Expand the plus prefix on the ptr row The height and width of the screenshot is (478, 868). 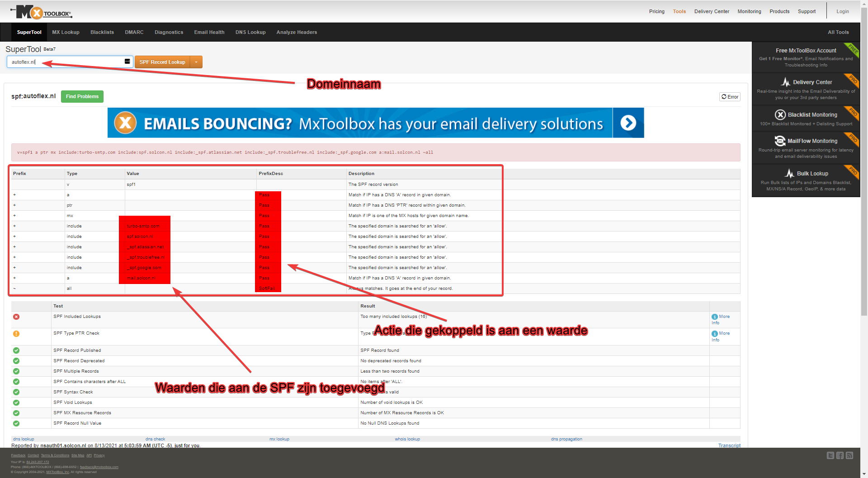[14, 205]
